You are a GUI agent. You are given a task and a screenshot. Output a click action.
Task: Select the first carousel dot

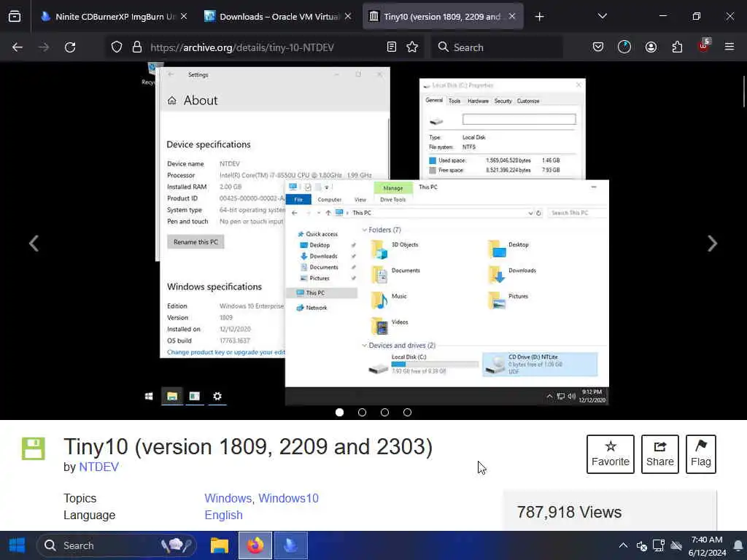(x=340, y=413)
